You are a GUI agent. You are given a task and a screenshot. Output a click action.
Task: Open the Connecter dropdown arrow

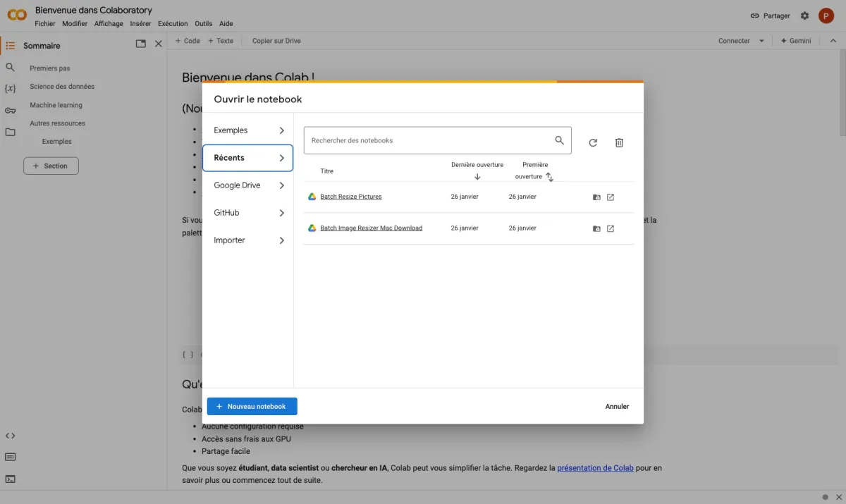[761, 41]
